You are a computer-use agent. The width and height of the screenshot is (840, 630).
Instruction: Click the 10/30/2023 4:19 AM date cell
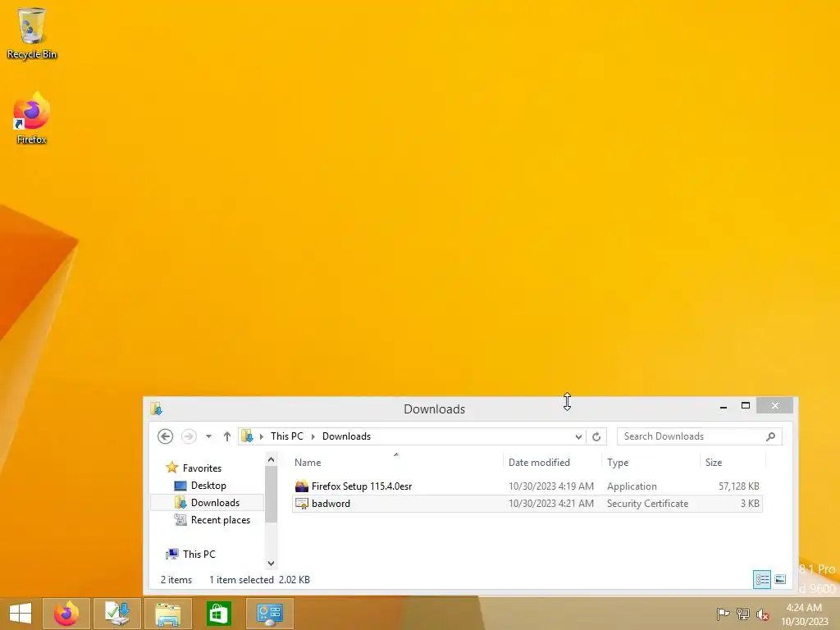click(x=550, y=486)
